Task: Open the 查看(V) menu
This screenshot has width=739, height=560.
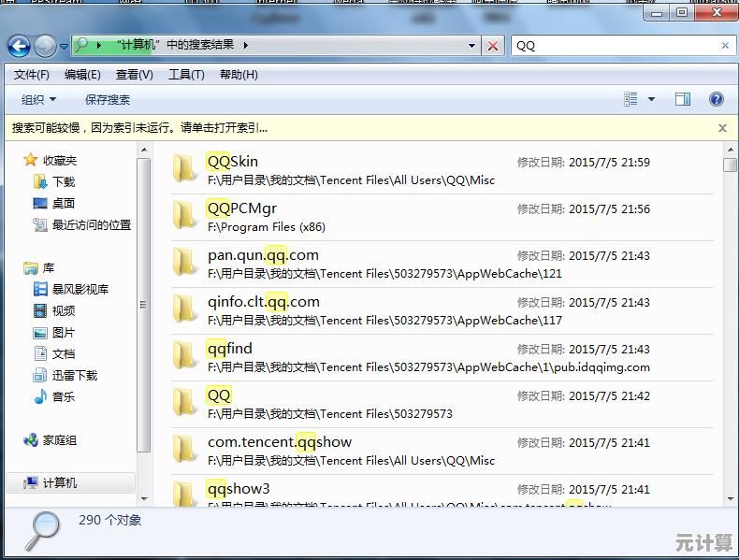Action: (x=135, y=75)
